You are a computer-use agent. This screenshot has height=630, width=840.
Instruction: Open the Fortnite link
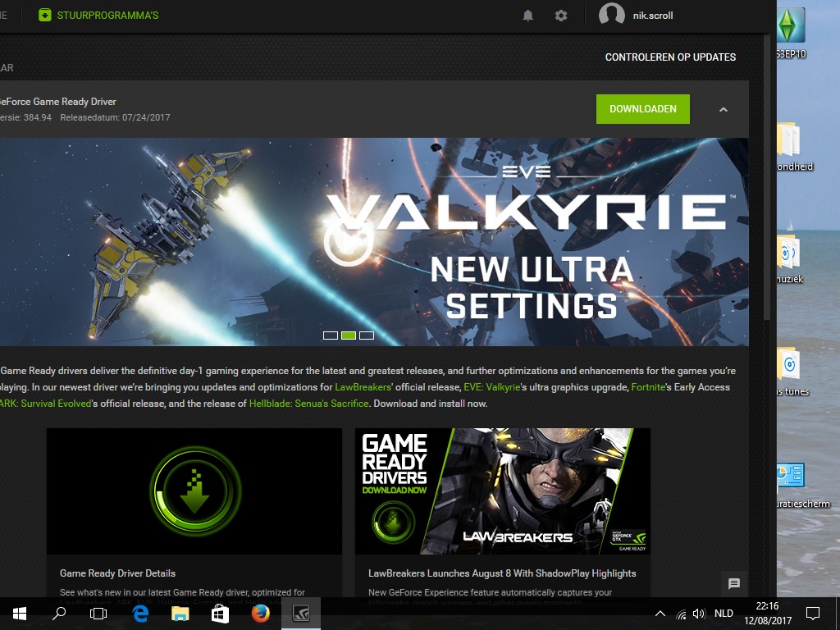pos(648,387)
